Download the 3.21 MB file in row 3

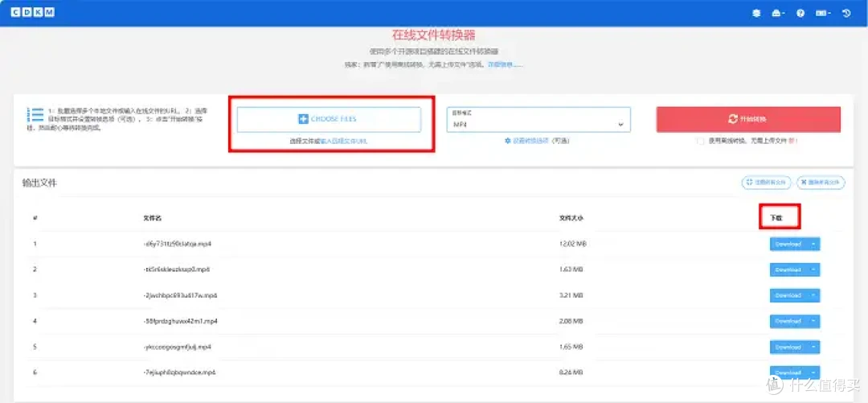(788, 295)
